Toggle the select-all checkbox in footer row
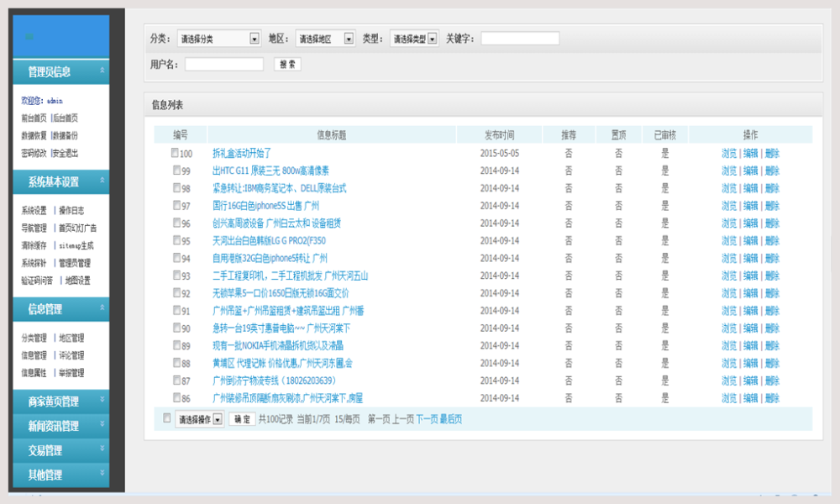The image size is (840, 504). point(166,417)
